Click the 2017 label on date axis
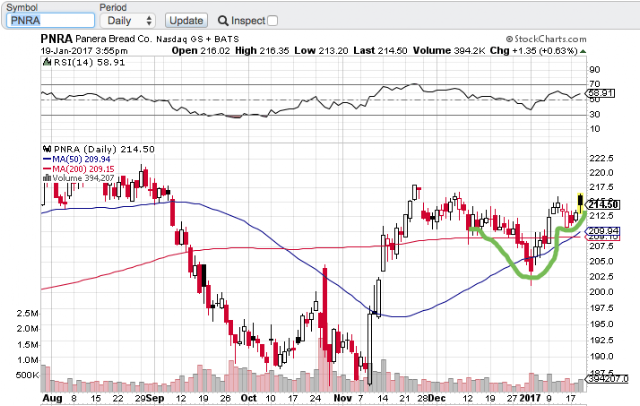The width and height of the screenshot is (640, 406). 530,398
